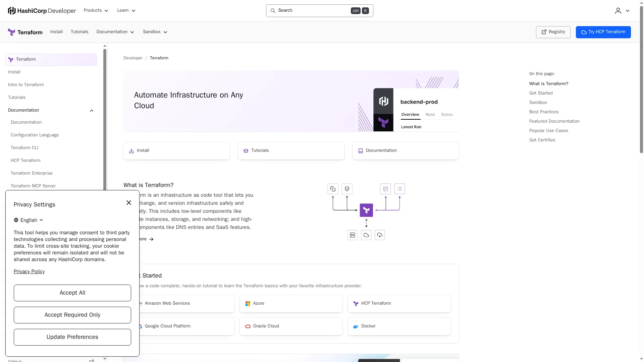The width and height of the screenshot is (644, 362).
Task: Click the server icon below the diagram
Action: [x=352, y=235]
